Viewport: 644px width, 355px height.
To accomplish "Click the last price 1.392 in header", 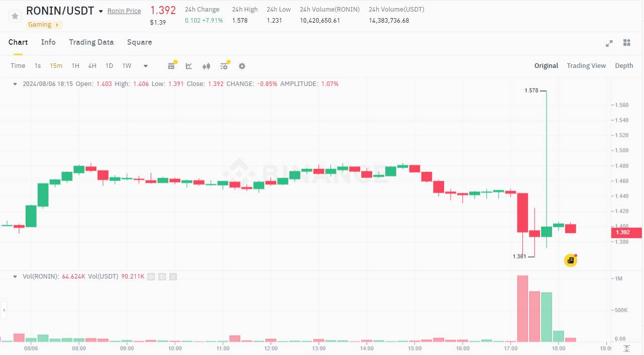I will 163,10.
